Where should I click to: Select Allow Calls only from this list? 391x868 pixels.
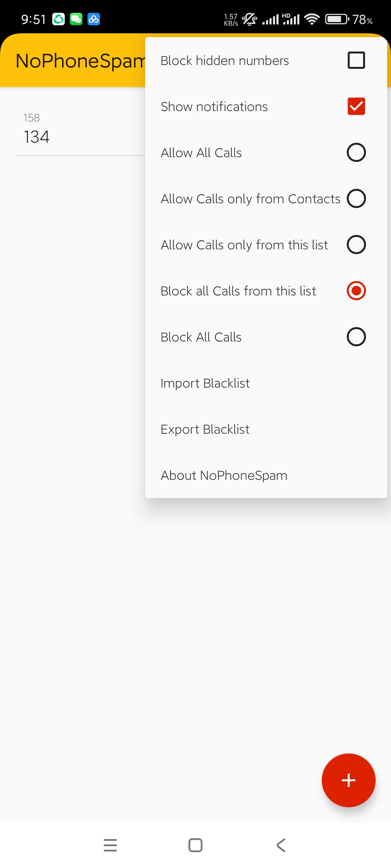click(356, 245)
